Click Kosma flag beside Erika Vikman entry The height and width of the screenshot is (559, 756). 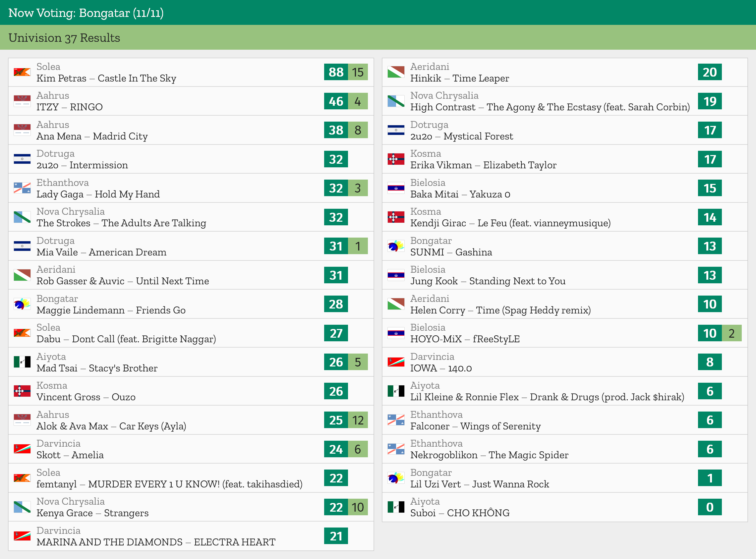pos(396,159)
